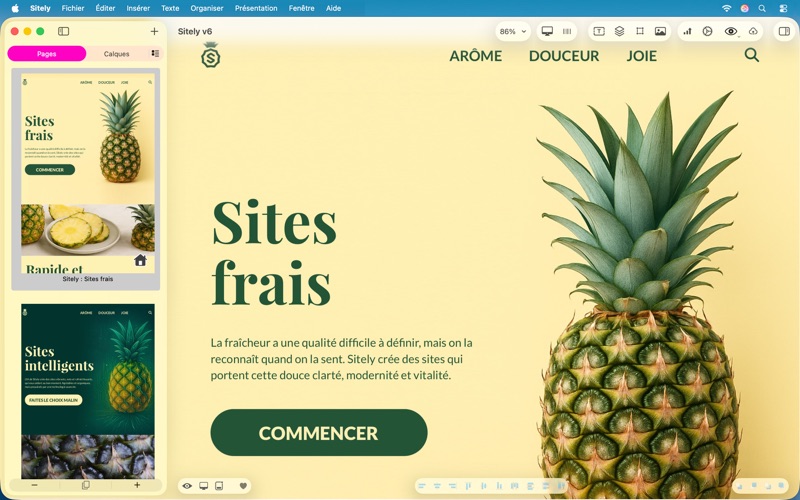Open the stacked layers tool icon
Image resolution: width=800 pixels, height=500 pixels.
(619, 31)
